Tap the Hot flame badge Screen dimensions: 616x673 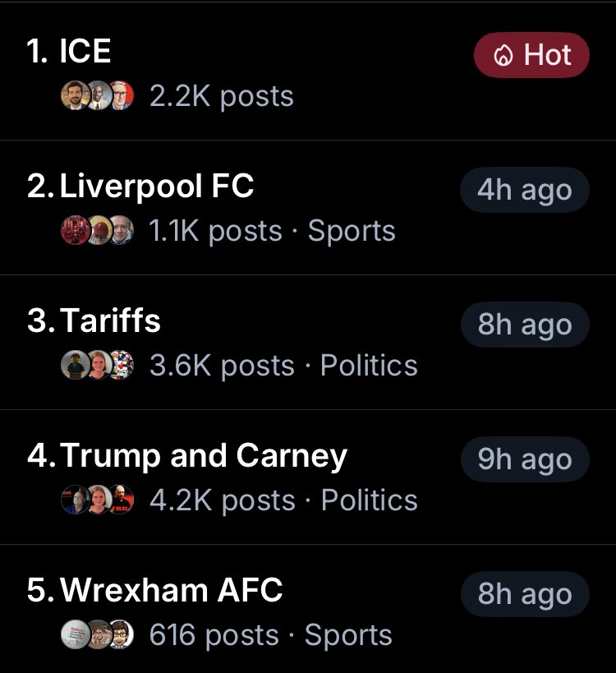531,55
